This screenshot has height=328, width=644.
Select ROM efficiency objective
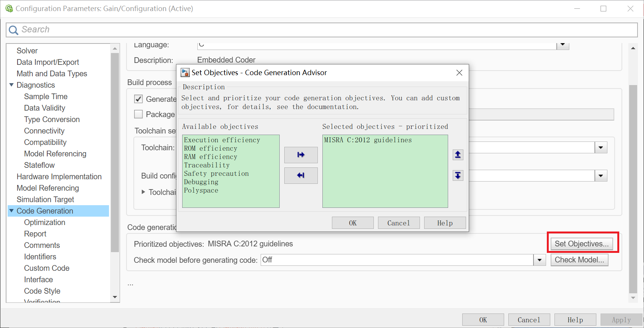(x=211, y=148)
